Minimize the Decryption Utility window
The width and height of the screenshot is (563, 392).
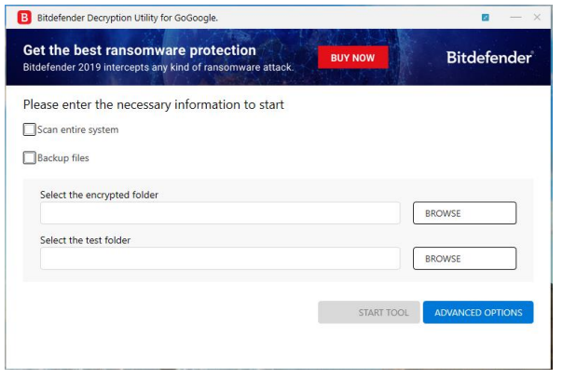[x=515, y=18]
